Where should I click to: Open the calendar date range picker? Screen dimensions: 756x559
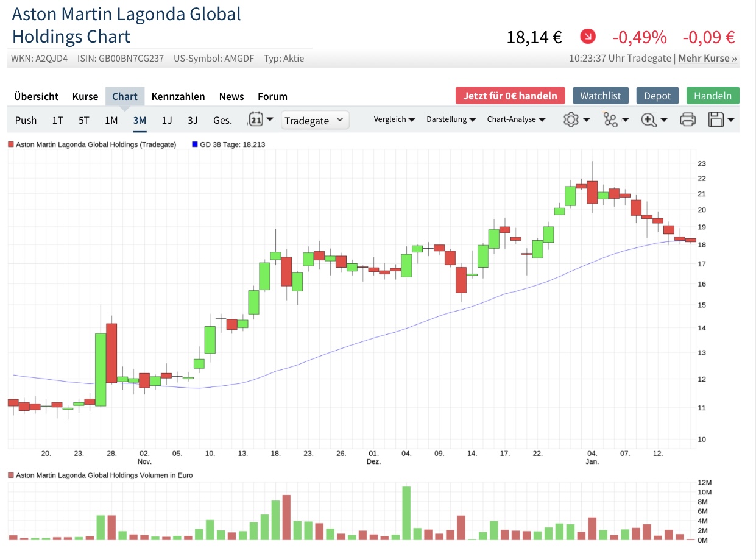[x=261, y=119]
